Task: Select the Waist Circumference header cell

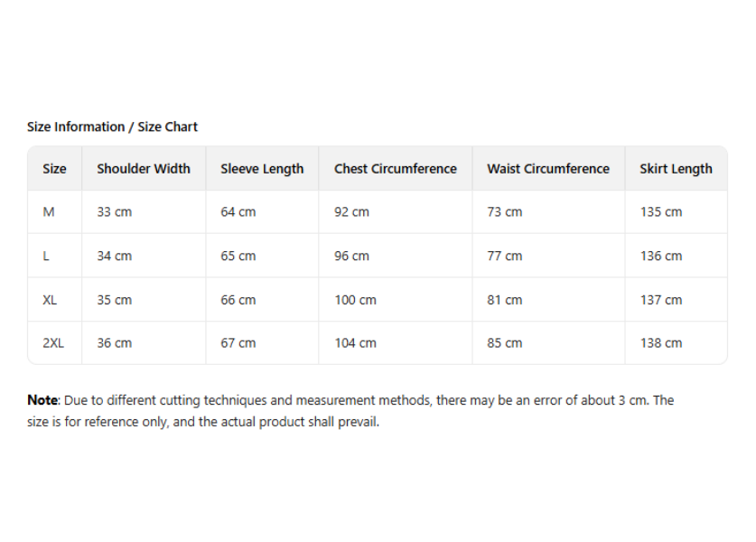Action: tap(547, 169)
